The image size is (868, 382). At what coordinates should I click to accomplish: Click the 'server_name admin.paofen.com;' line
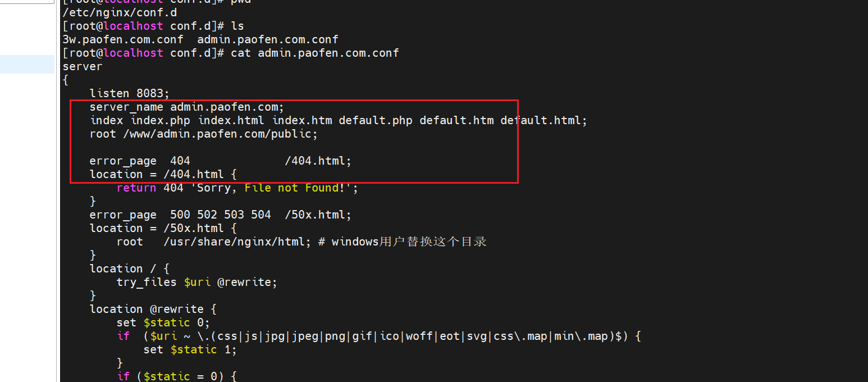coord(187,107)
